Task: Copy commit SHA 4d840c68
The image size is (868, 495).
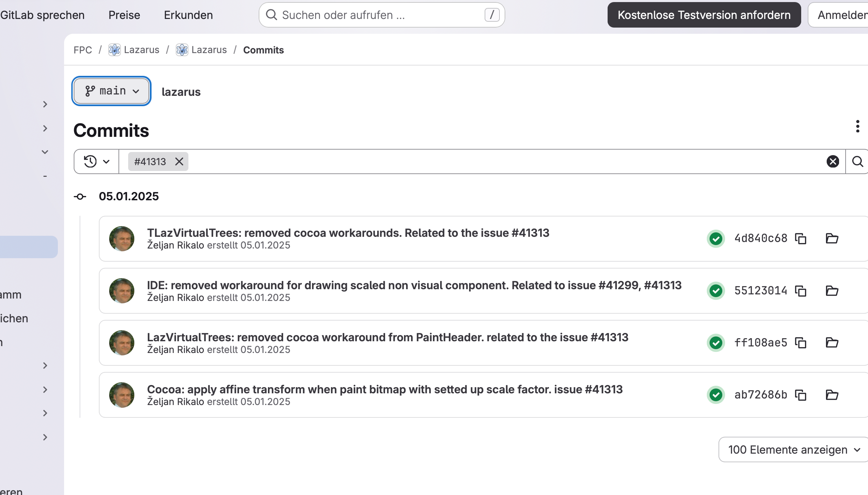Action: (x=800, y=239)
